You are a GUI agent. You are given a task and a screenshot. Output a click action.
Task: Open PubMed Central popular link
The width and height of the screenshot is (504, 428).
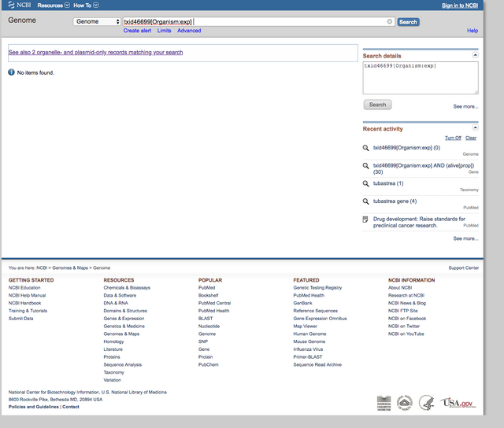(x=214, y=303)
